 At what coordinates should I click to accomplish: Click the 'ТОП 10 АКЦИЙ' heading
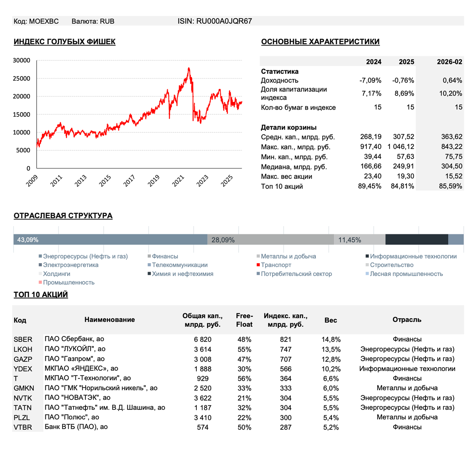click(x=41, y=295)
